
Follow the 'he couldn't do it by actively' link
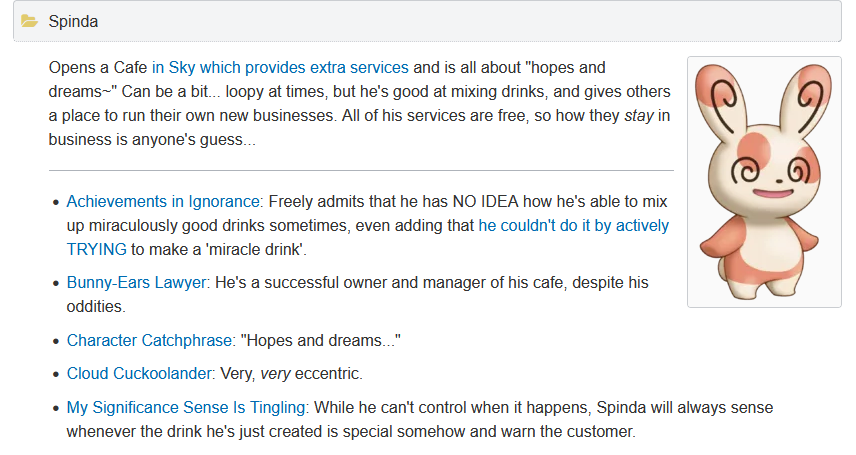(574, 226)
